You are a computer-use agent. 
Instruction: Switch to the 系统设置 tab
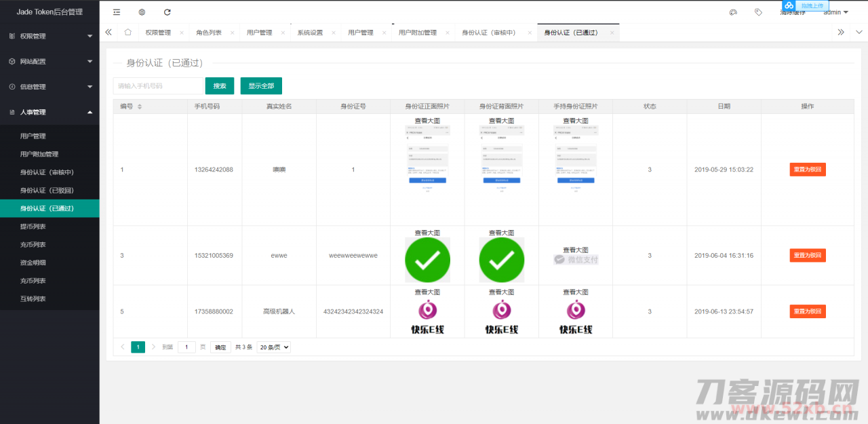311,32
